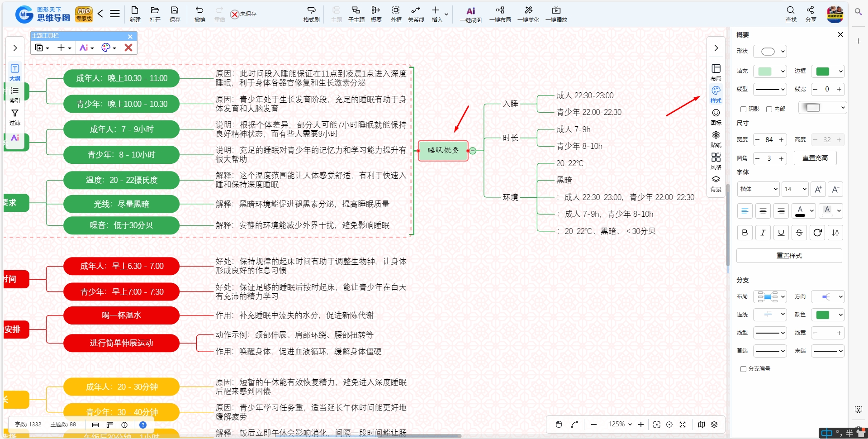Apply 一键布局 auto layout
868x439 pixels.
pos(500,14)
